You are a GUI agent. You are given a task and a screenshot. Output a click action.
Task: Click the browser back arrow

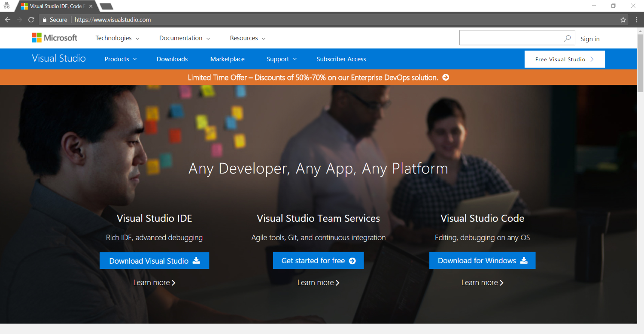click(x=7, y=20)
